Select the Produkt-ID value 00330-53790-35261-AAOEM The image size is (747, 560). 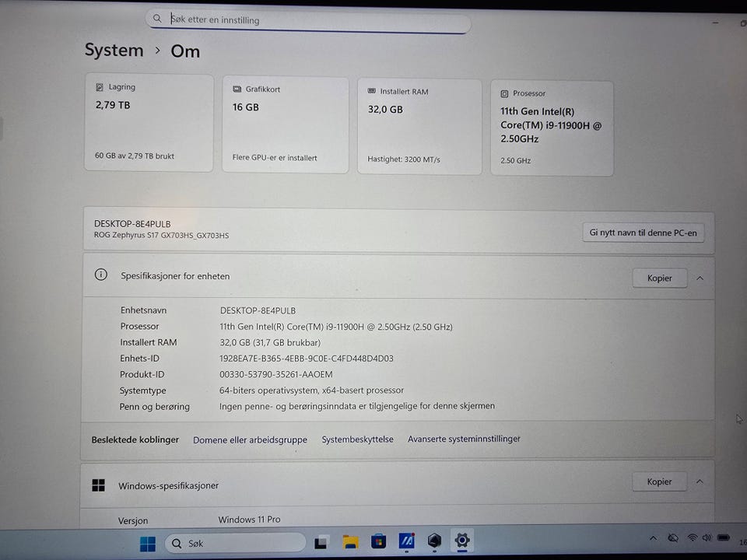tap(275, 374)
